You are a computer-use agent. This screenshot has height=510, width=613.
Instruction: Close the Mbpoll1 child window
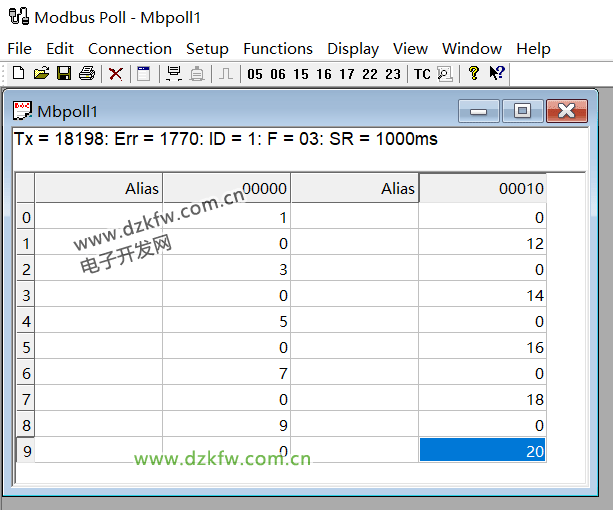click(567, 111)
